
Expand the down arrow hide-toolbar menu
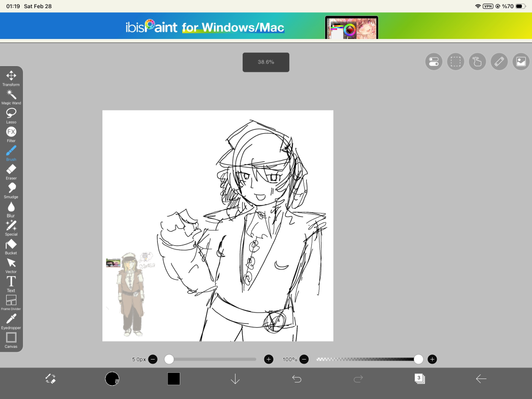click(x=235, y=379)
